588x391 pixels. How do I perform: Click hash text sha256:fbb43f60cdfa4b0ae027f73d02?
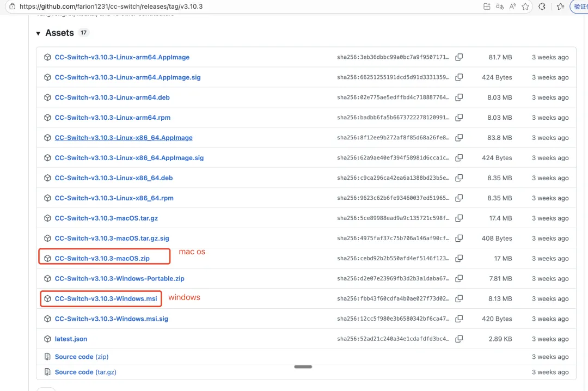tap(393, 298)
